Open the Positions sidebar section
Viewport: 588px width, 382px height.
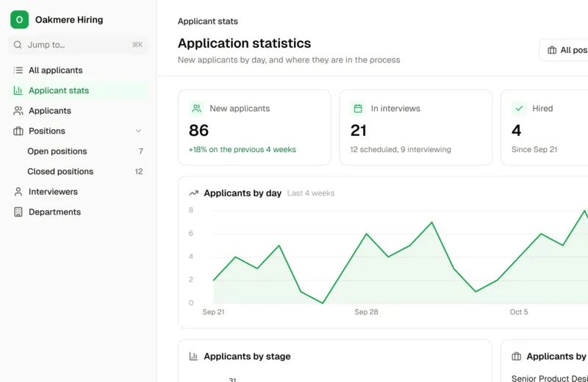click(x=78, y=131)
